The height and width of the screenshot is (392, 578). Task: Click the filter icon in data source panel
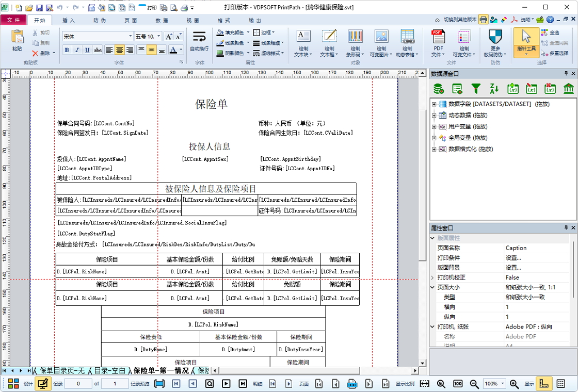coord(476,89)
